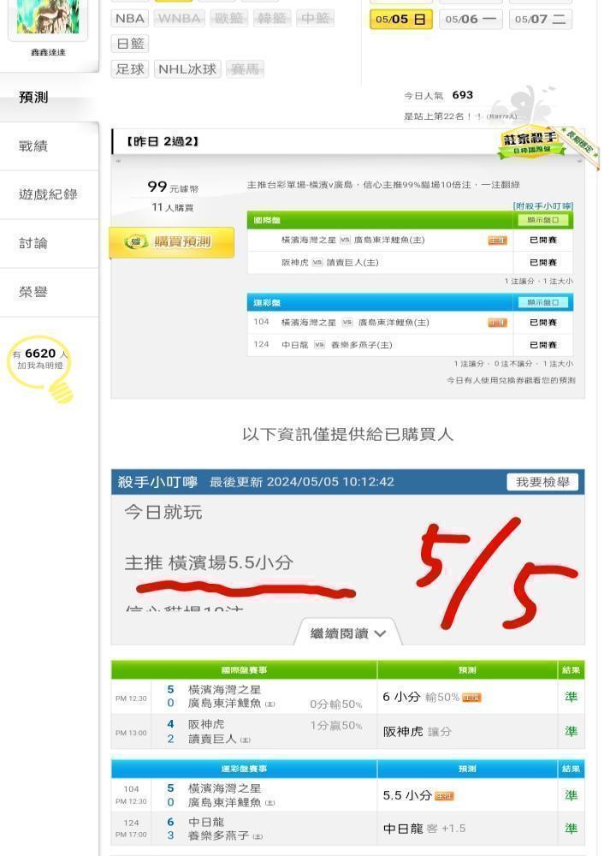Click the lightbulb follow icon

[61, 391]
